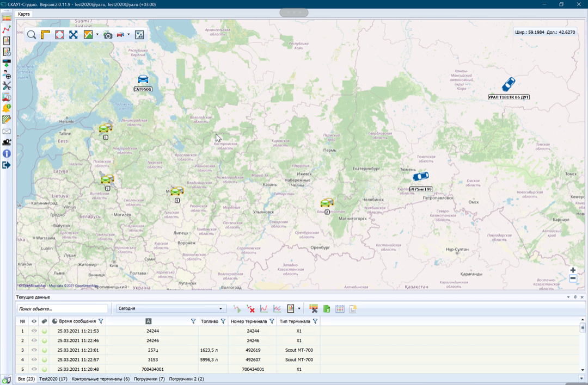
Task: Open the checkered geozones editor sidebar icon
Action: click(x=7, y=120)
